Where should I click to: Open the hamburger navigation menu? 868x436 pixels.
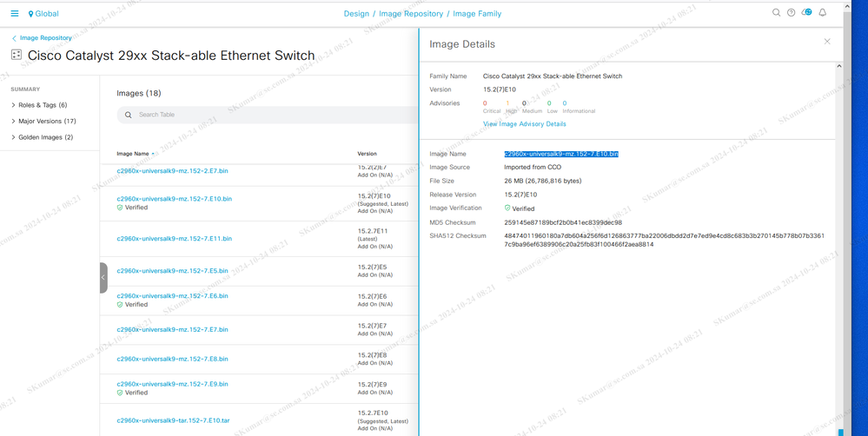(15, 13)
